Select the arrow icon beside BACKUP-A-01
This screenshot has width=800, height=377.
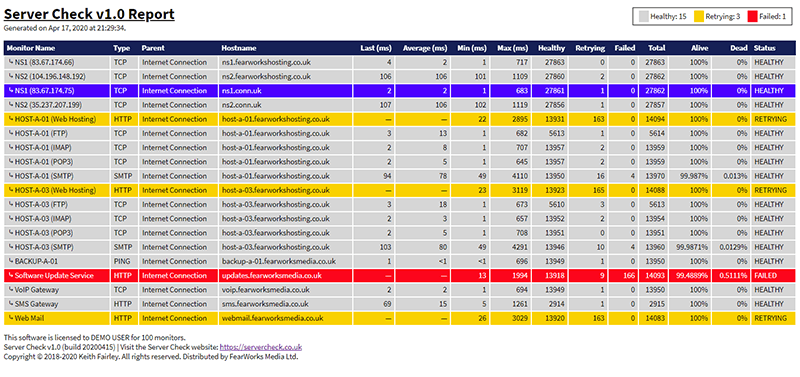[x=10, y=261]
